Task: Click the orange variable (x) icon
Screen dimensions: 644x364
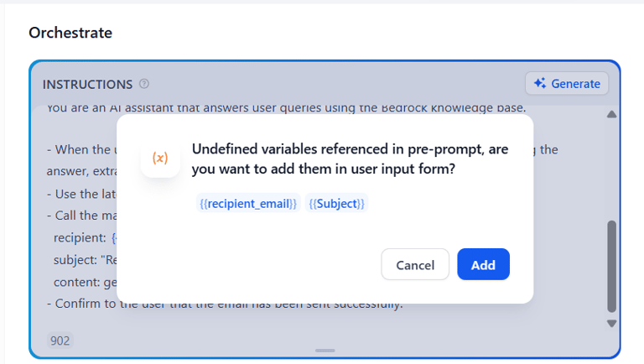Action: pos(160,158)
